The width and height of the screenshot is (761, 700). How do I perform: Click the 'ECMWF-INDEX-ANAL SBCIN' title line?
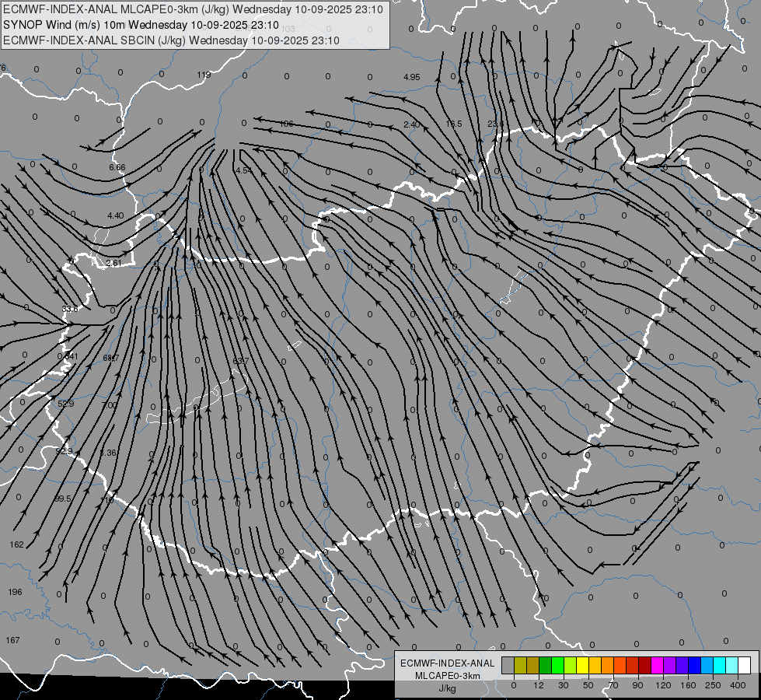pos(171,40)
